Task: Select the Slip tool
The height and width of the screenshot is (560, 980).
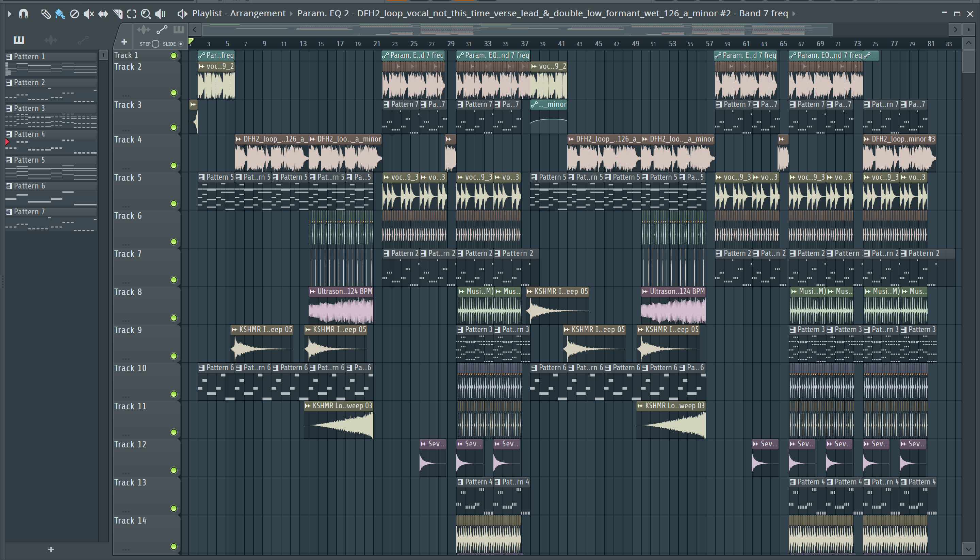Action: coord(103,14)
